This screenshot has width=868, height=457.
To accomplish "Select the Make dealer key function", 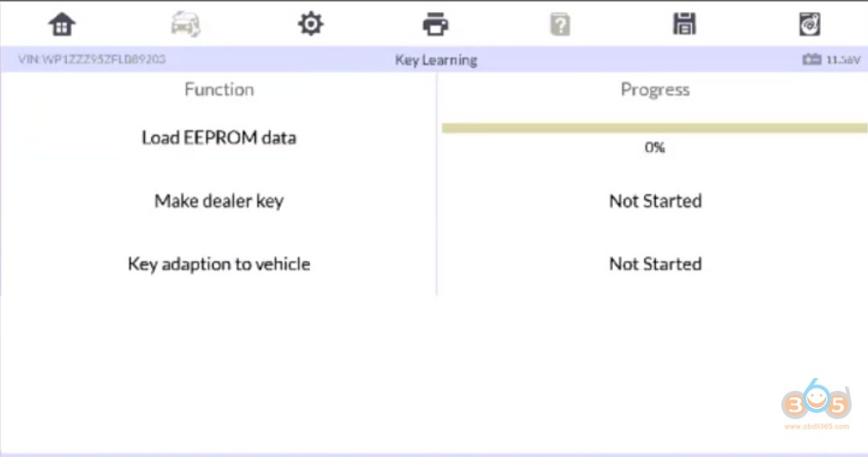I will (x=219, y=201).
